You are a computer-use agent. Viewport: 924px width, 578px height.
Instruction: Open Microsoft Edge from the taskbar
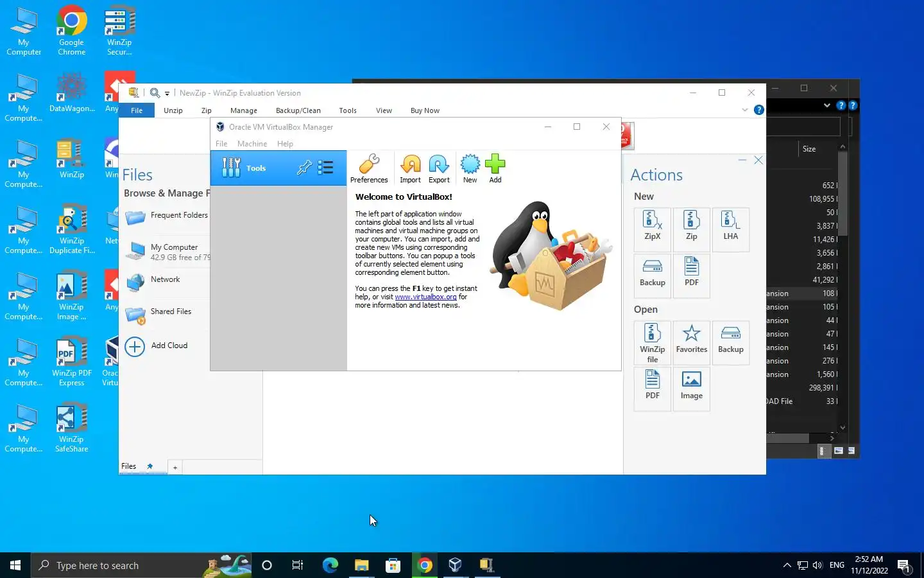(x=330, y=565)
